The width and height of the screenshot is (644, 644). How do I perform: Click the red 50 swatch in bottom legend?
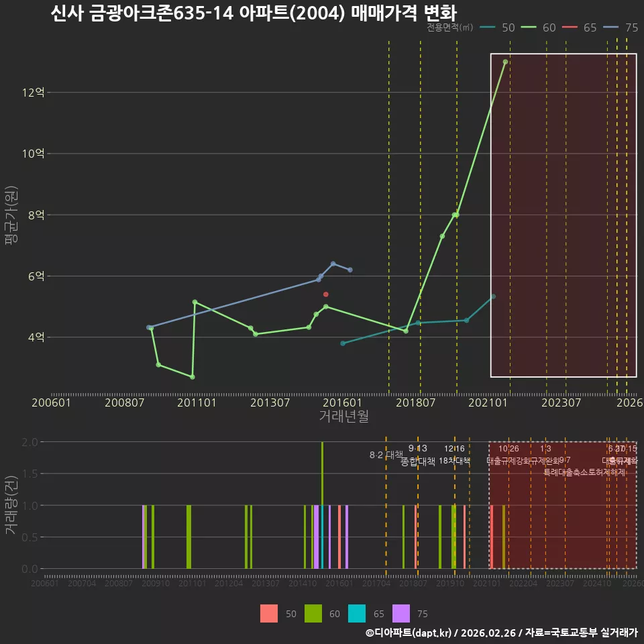[x=269, y=613]
